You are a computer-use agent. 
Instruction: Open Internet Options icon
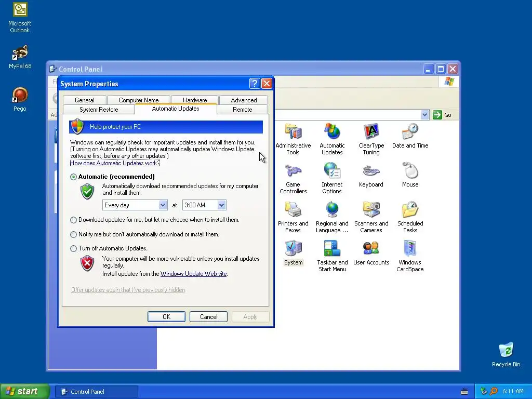point(332,178)
